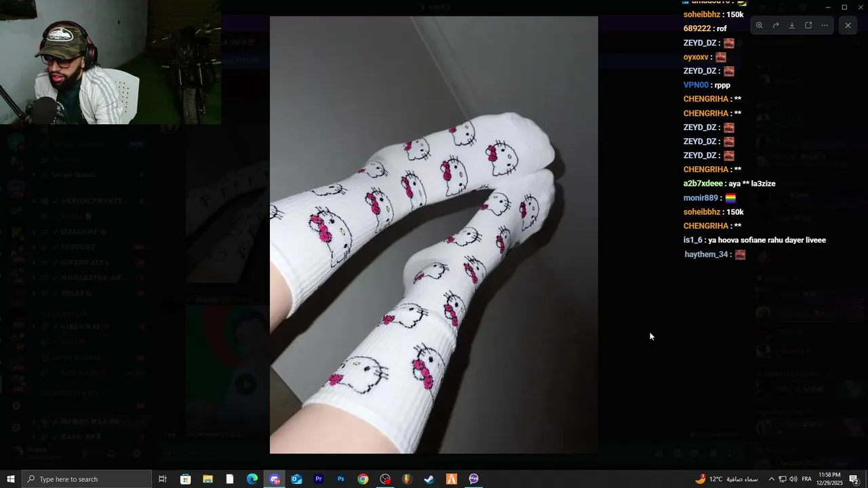Open the clock showing 11:58 PM
The height and width of the screenshot is (488, 868).
tap(831, 479)
